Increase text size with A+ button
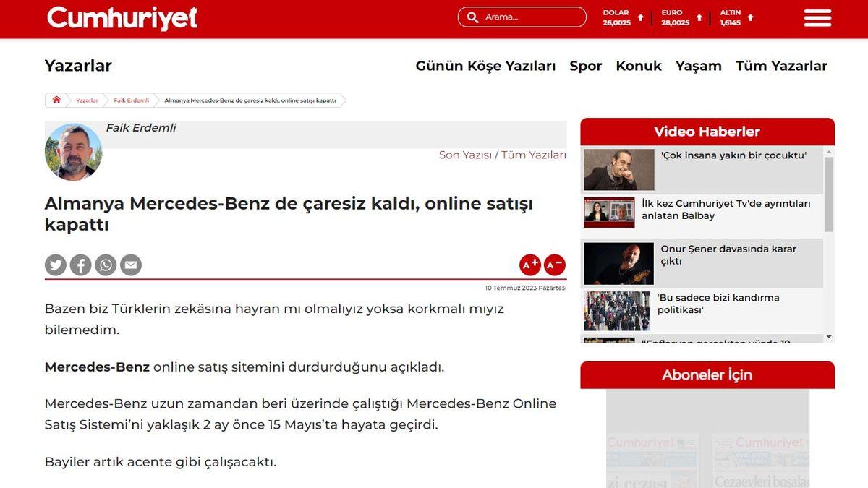868x488 pixels. [x=529, y=265]
